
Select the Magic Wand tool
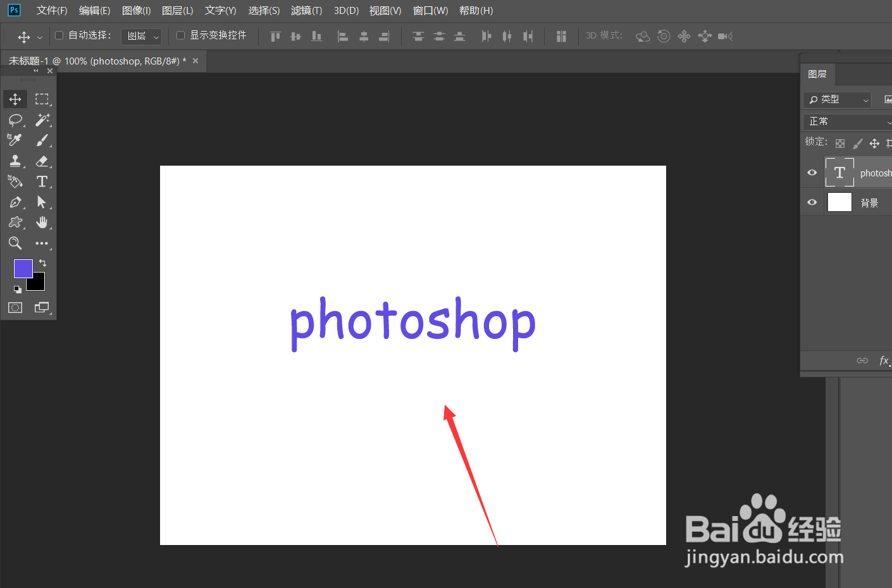point(42,120)
